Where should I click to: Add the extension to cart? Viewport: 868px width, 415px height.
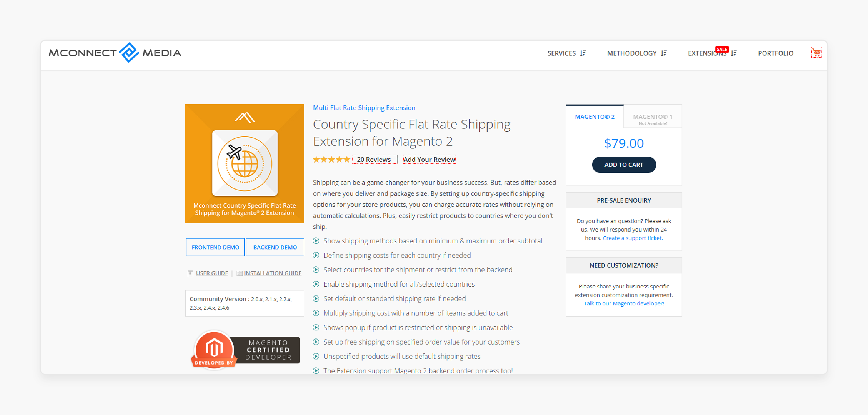(624, 165)
